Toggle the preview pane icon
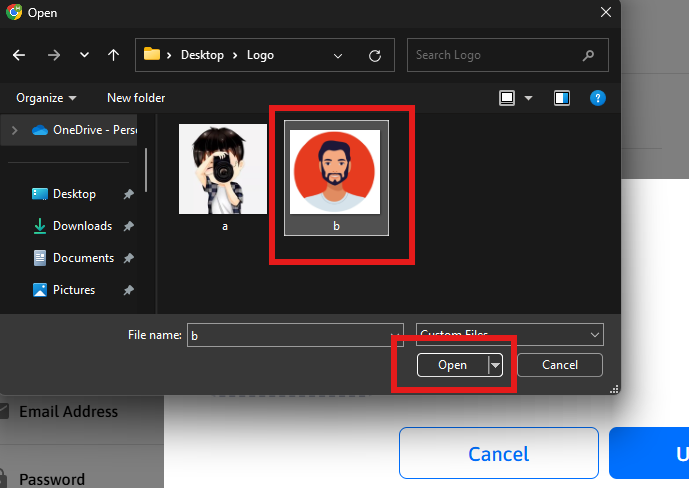The image size is (689, 488). coord(562,98)
